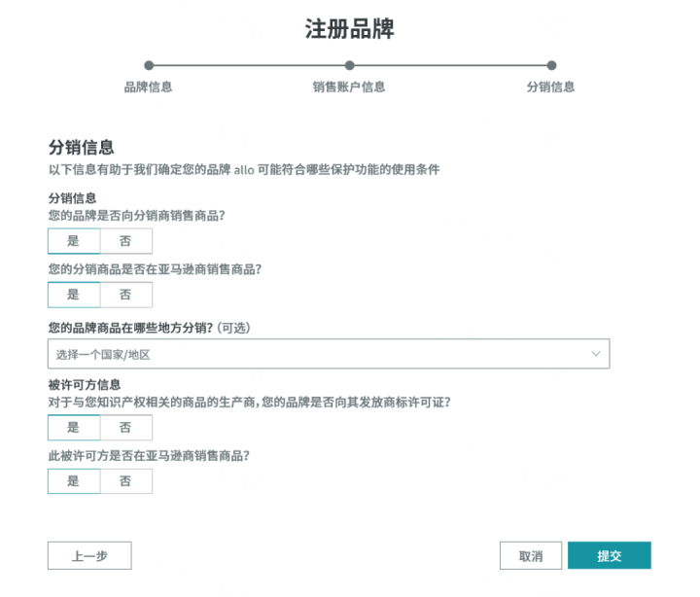The image size is (700, 597).
Task: Click the 分销信息 step circle
Action: point(551,66)
